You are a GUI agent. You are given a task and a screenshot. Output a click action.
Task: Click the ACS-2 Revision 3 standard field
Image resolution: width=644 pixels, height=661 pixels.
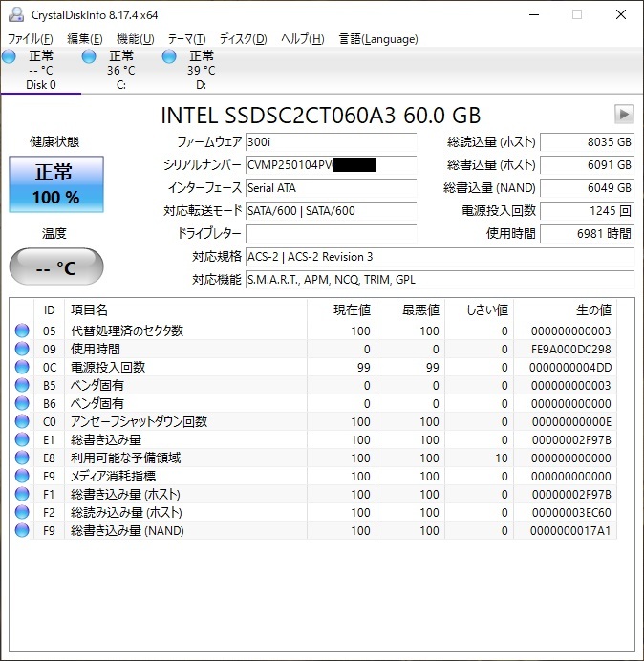tap(440, 257)
